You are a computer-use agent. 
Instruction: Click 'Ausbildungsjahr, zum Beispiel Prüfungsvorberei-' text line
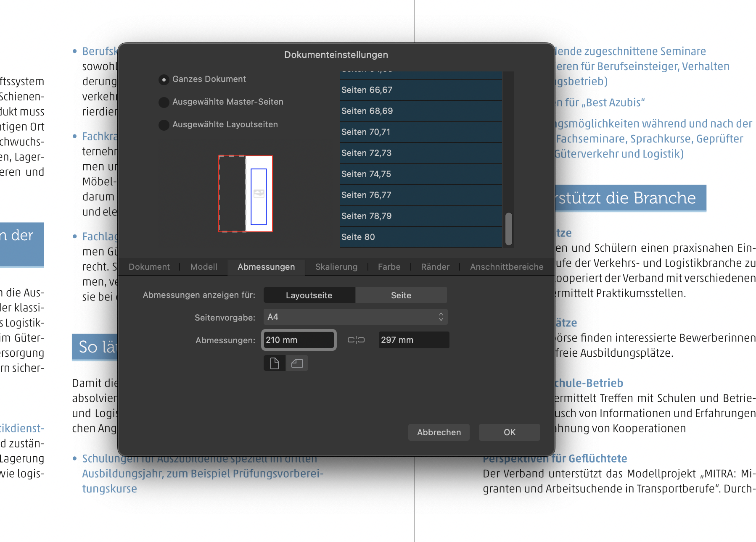click(x=203, y=474)
